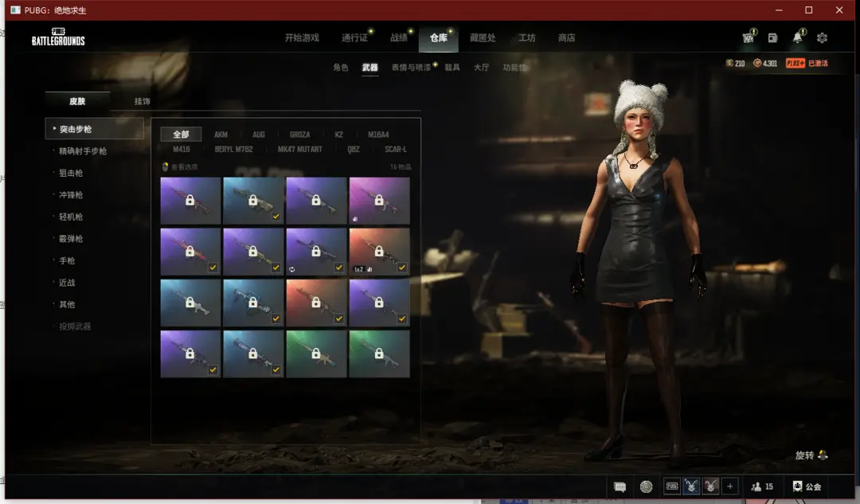
Task: Click the G-Coin balance 4,301
Action: pos(765,64)
